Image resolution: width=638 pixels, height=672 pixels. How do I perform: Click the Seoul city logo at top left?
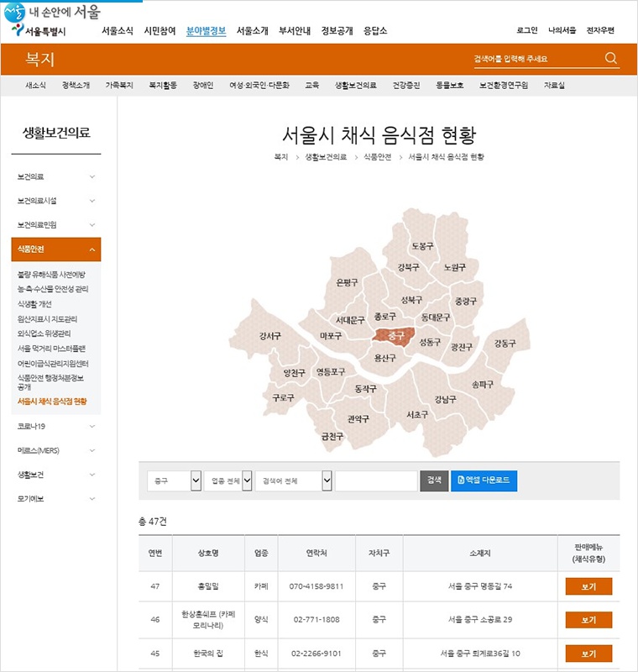click(39, 31)
